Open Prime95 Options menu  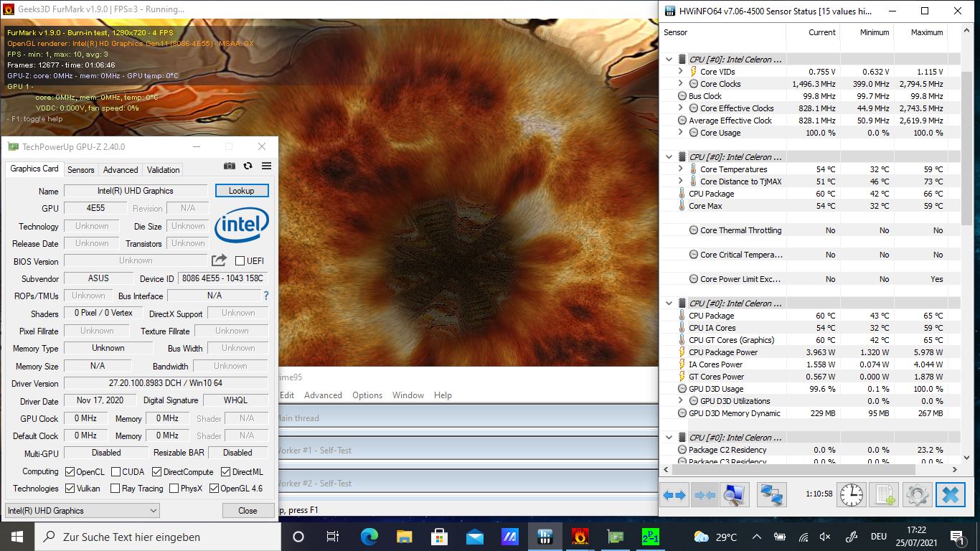pos(367,395)
